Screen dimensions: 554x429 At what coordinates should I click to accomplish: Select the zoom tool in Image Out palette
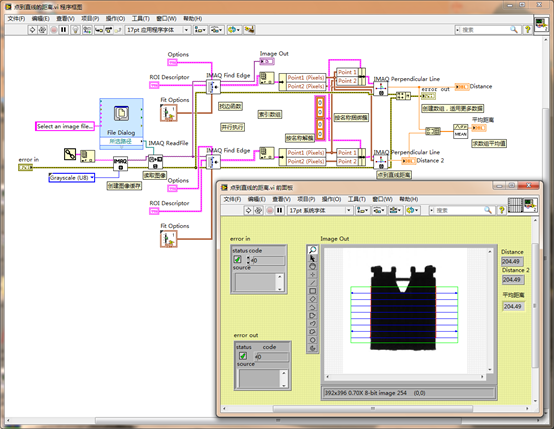pyautogui.click(x=312, y=250)
